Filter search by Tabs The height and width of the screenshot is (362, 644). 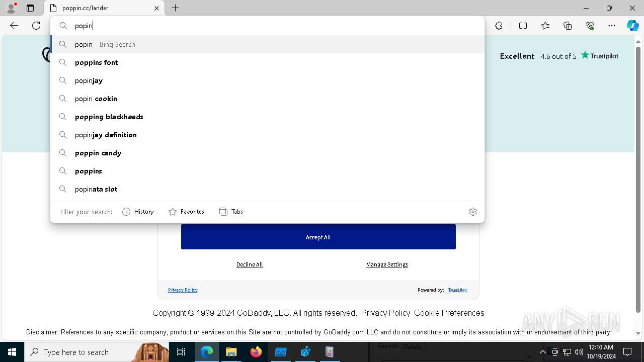(x=231, y=212)
